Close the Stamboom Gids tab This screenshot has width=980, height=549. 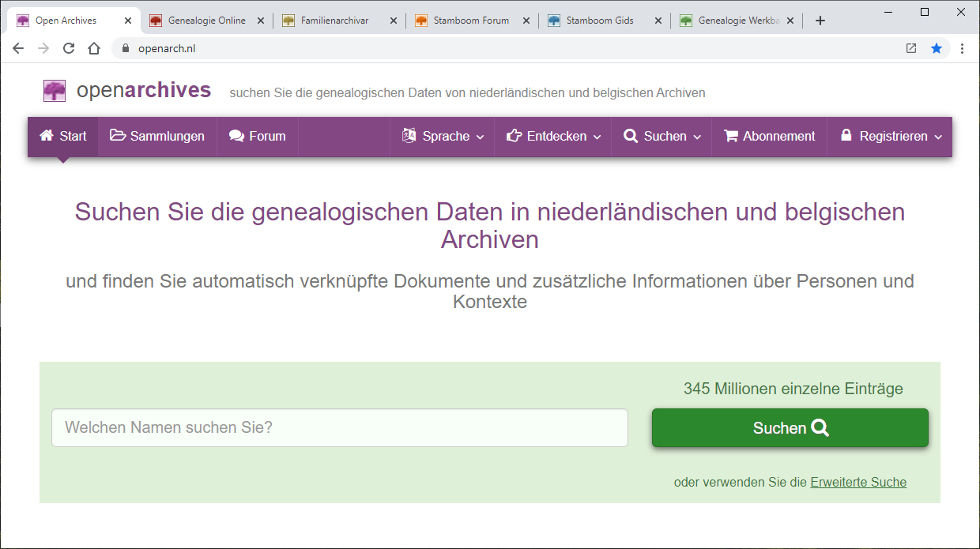659,21
